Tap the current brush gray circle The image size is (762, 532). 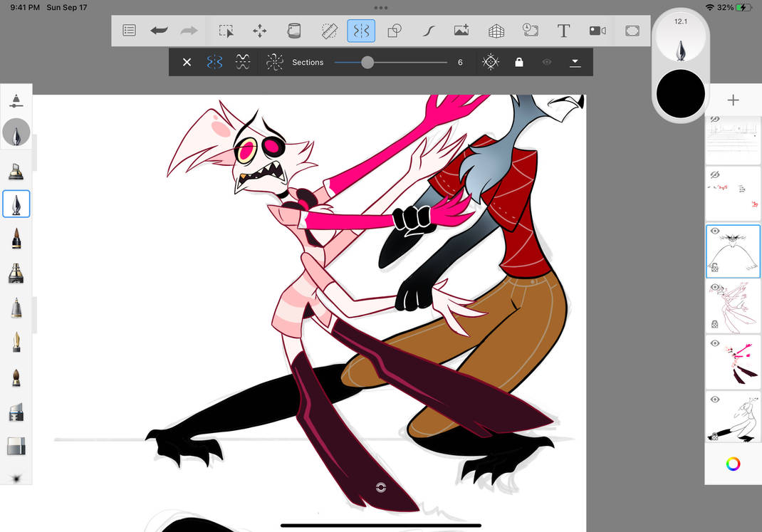point(16,132)
